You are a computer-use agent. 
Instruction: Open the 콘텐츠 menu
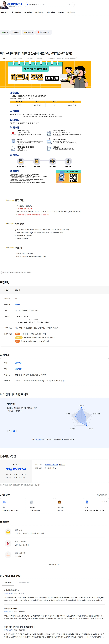point(61,13)
